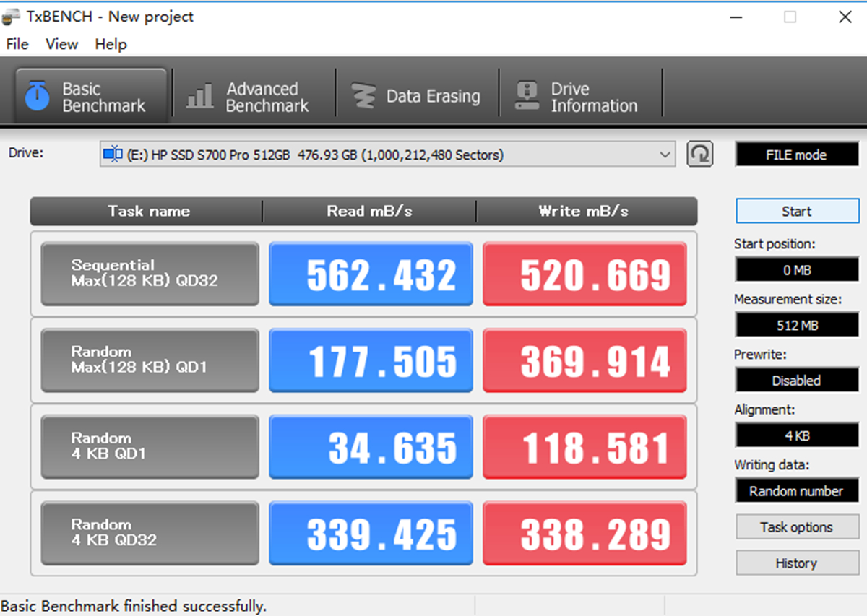Open benchmark History
867x616 pixels.
[x=797, y=563]
